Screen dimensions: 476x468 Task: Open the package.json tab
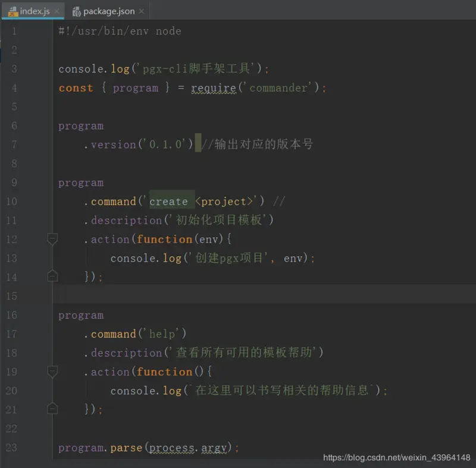[108, 11]
